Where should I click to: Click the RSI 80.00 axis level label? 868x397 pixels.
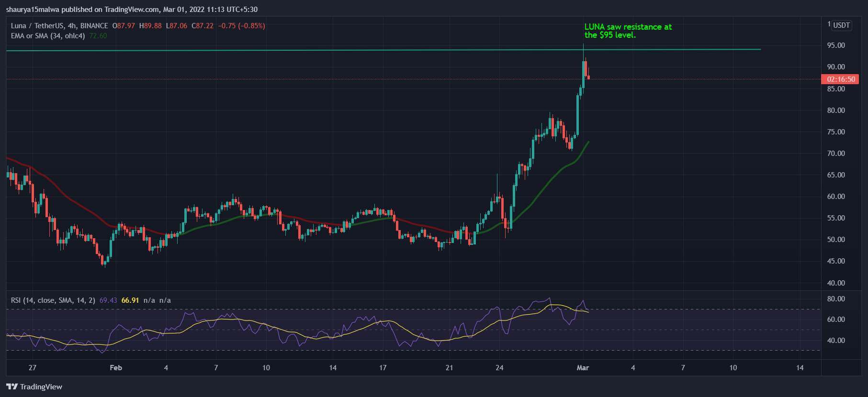[836, 299]
